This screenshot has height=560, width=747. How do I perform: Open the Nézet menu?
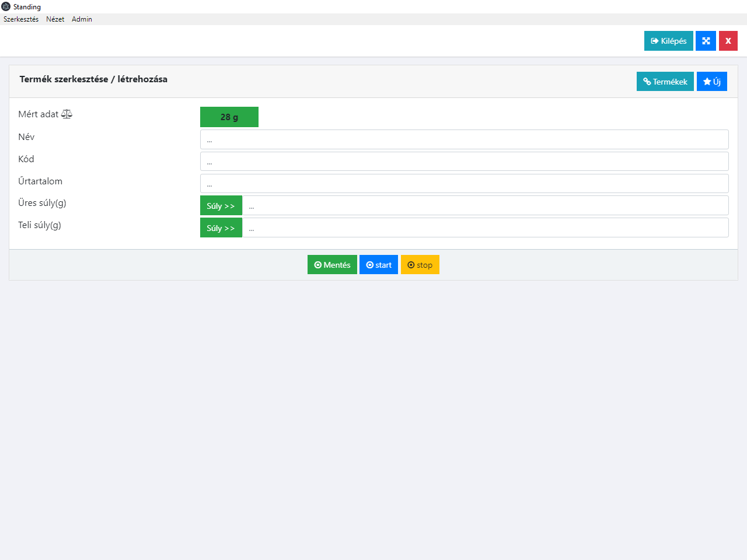click(x=55, y=19)
